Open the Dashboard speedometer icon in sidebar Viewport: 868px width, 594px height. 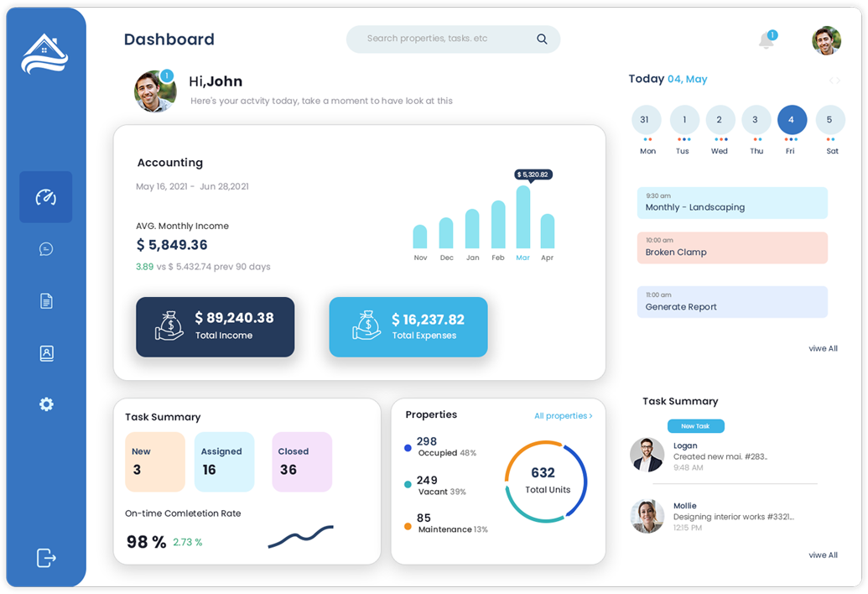click(45, 196)
